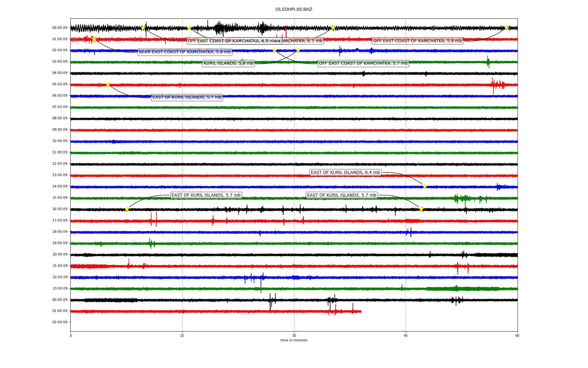
Task: Click the 11:00:09 time label
Action: pos(60,152)
